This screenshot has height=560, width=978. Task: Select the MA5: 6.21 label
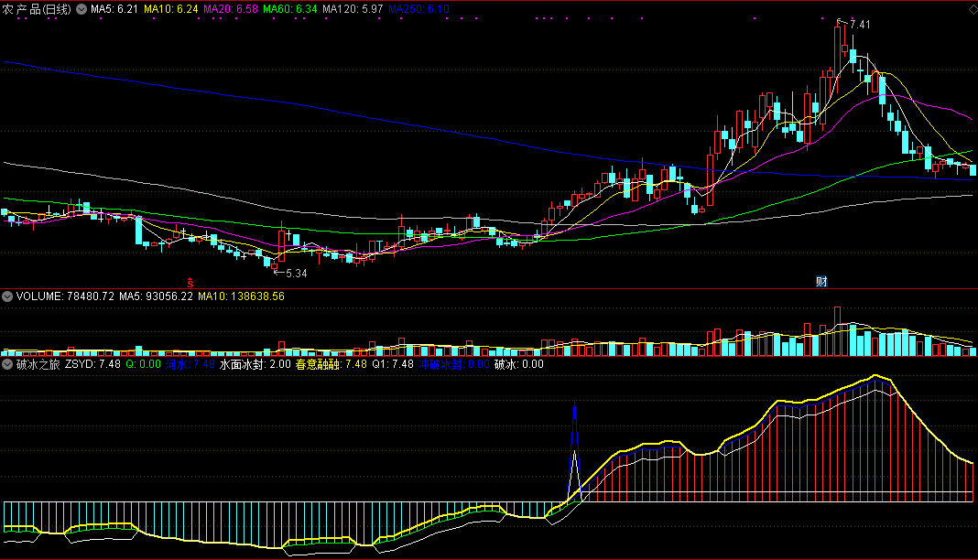point(114,9)
